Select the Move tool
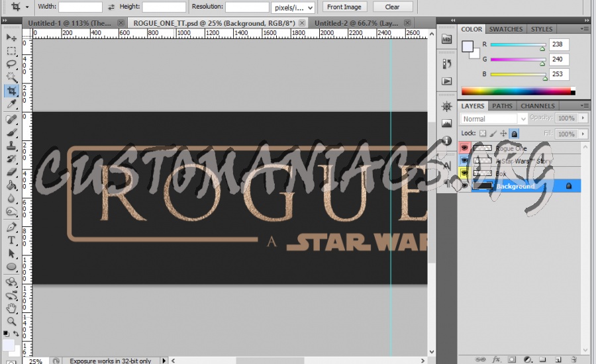The height and width of the screenshot is (364, 596). [11, 37]
